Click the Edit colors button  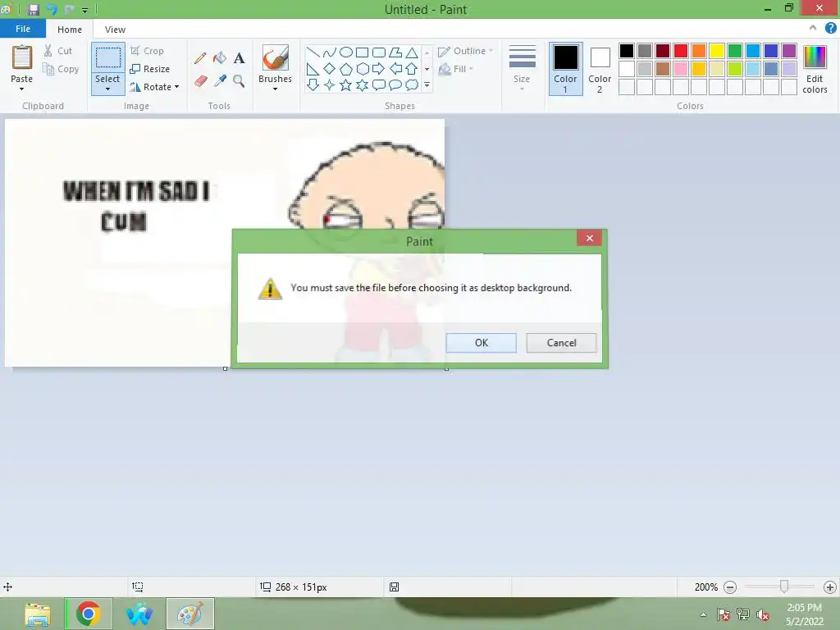(x=815, y=70)
